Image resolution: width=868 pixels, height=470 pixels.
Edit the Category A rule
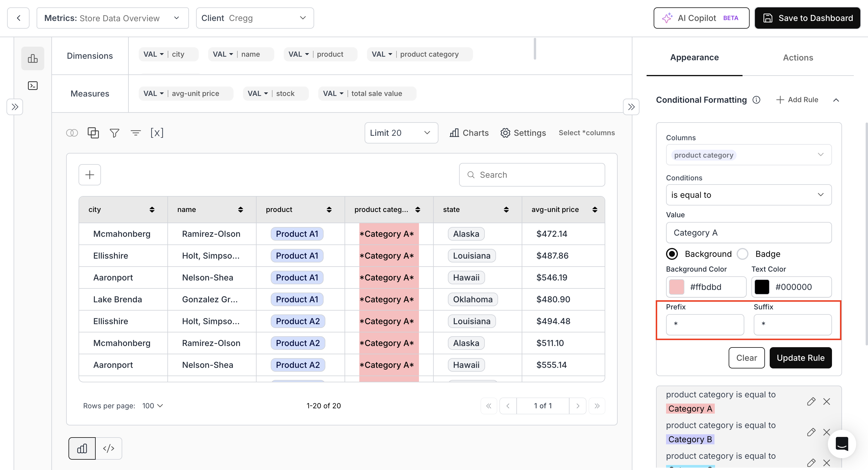coord(811,401)
